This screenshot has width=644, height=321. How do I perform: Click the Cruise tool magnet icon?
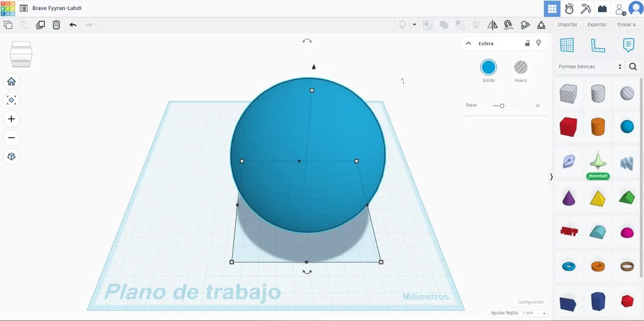coord(508,25)
